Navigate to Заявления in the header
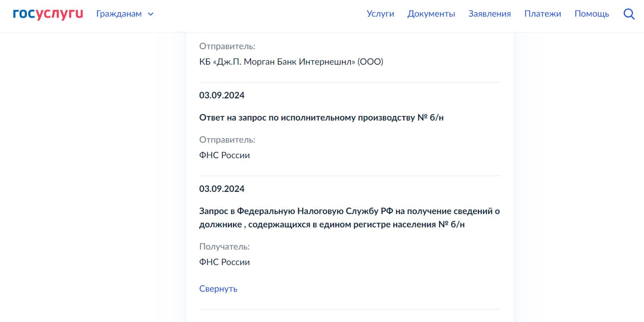The image size is (644, 322). coord(489,14)
